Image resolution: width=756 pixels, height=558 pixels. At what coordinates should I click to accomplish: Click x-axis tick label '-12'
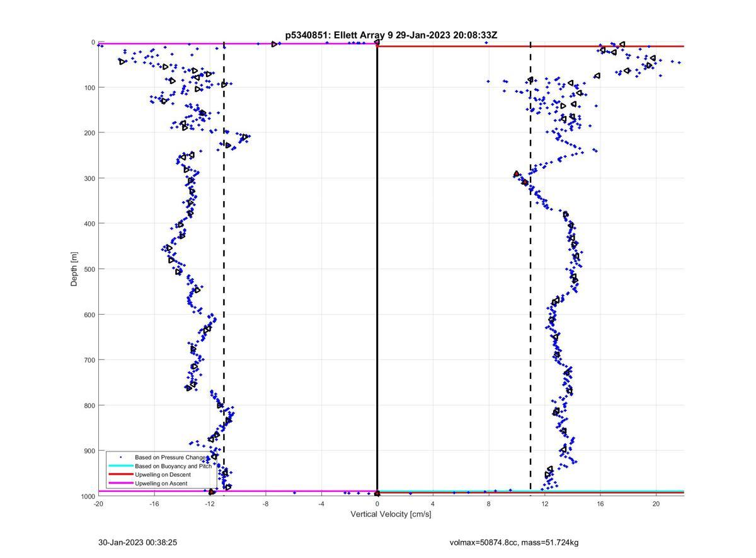click(210, 503)
